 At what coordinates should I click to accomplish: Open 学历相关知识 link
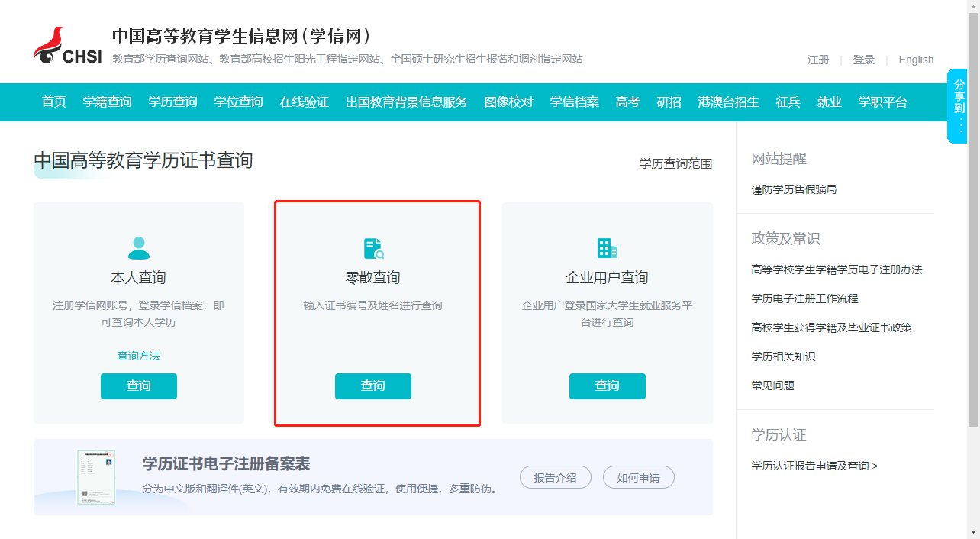(784, 357)
